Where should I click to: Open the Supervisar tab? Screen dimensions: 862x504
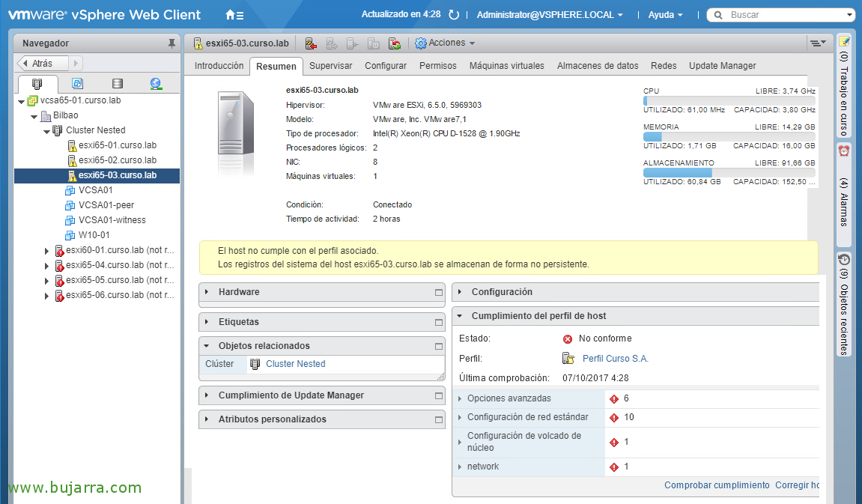pyautogui.click(x=330, y=65)
